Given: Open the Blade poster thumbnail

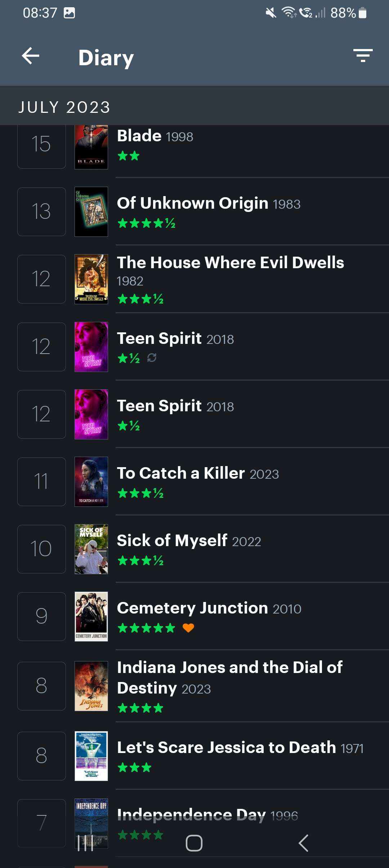Looking at the screenshot, I should point(91,147).
